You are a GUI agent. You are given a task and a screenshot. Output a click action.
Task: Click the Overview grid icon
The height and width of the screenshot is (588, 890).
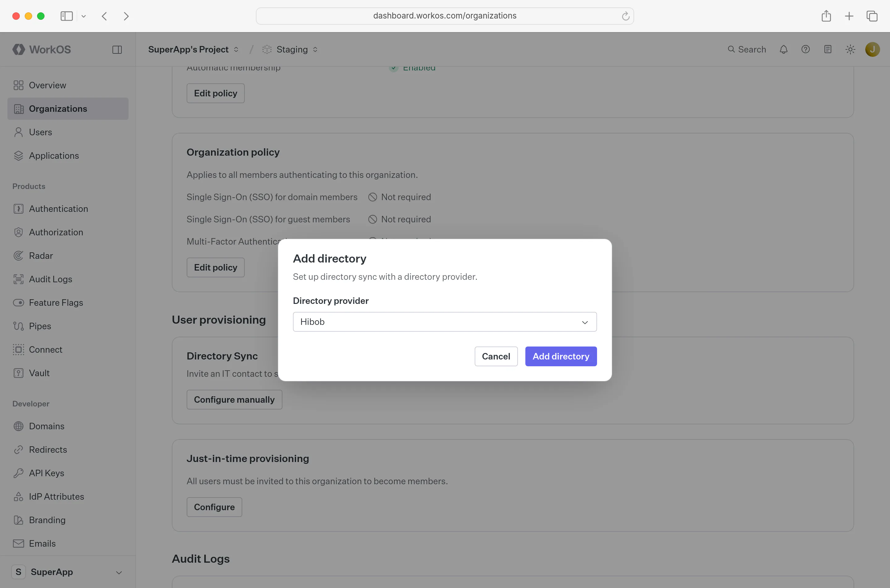(18, 85)
